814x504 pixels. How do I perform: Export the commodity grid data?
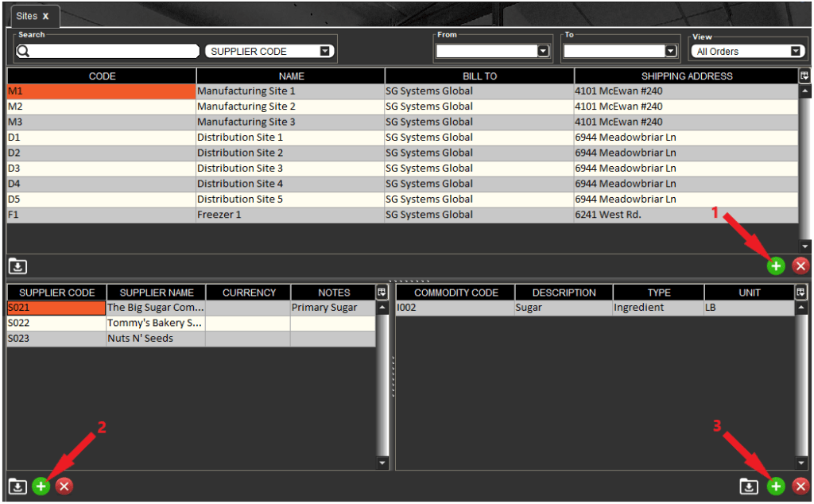(x=749, y=486)
